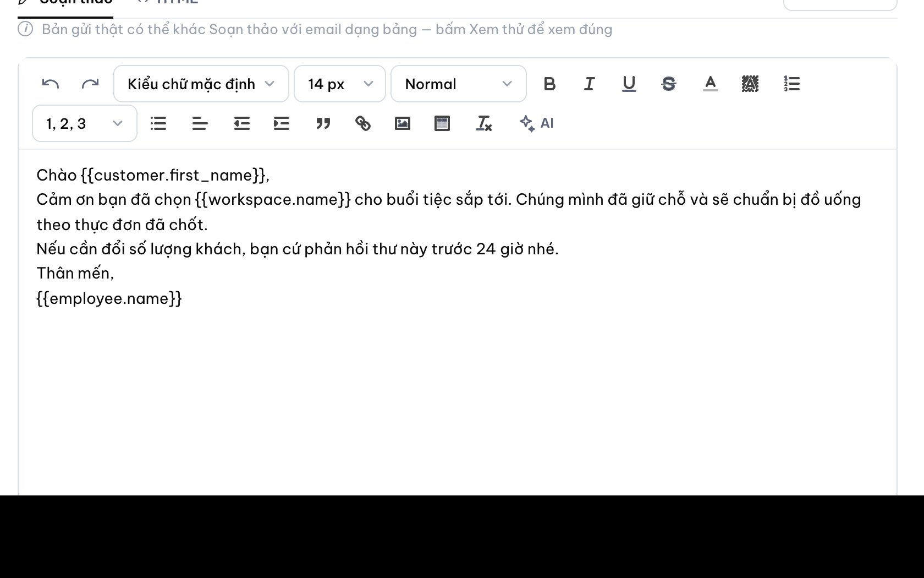Insert an image into the email

[x=403, y=123]
